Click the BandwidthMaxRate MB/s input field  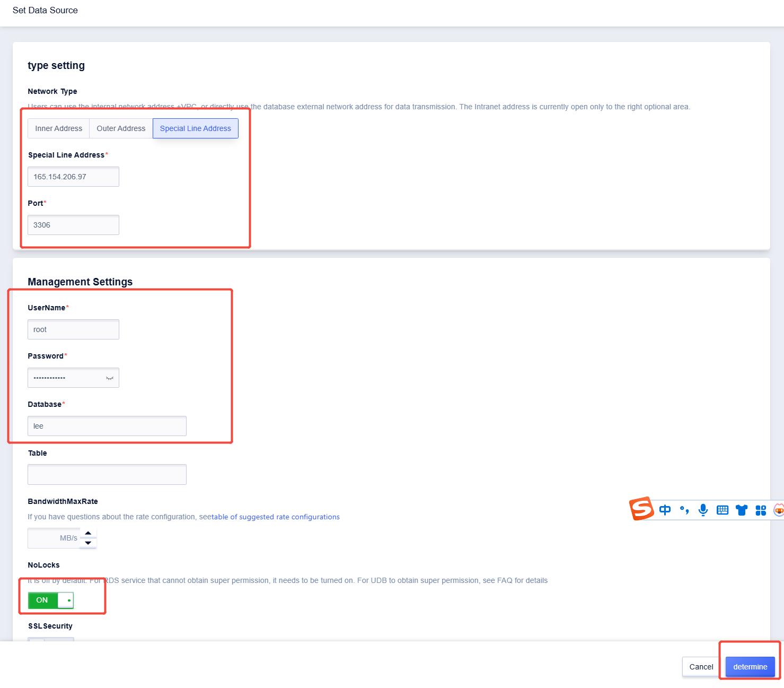pos(54,538)
